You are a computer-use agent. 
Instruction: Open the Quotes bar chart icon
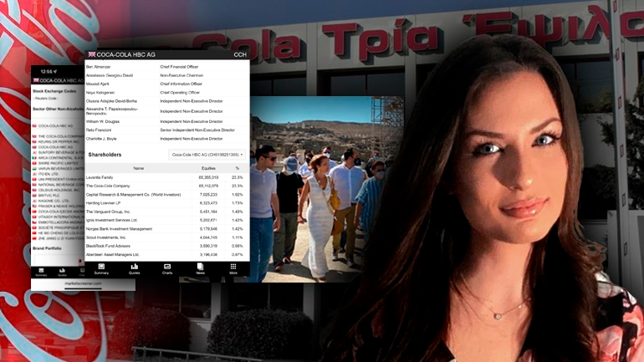134,268
